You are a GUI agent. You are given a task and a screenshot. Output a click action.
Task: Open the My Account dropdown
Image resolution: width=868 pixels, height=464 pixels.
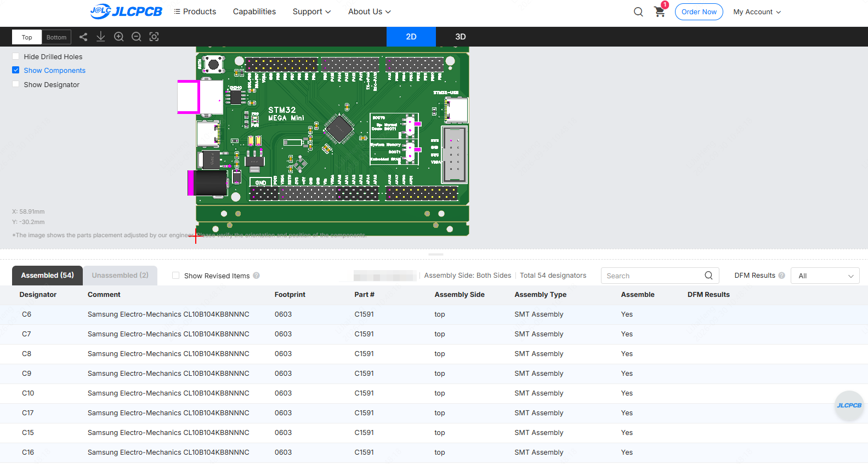click(x=757, y=12)
